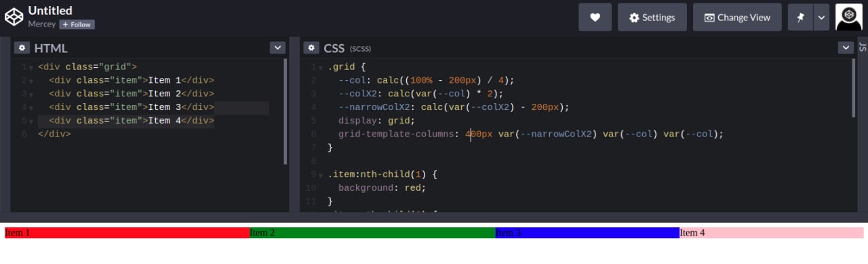Fold the CSS rule at line 9
The image size is (868, 264).
(320, 175)
